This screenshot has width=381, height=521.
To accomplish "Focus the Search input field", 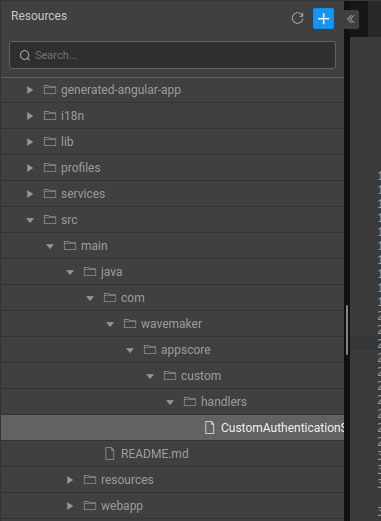I will coord(172,55).
